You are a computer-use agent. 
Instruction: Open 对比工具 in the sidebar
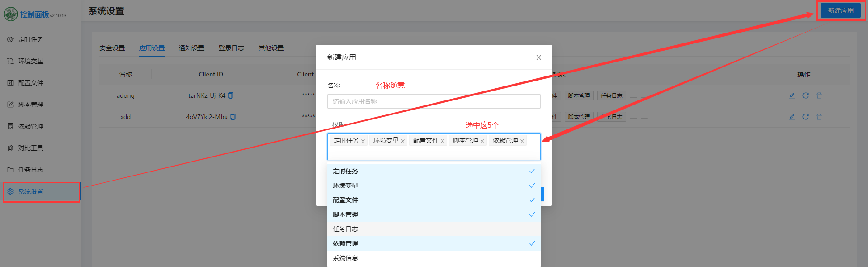(x=31, y=148)
